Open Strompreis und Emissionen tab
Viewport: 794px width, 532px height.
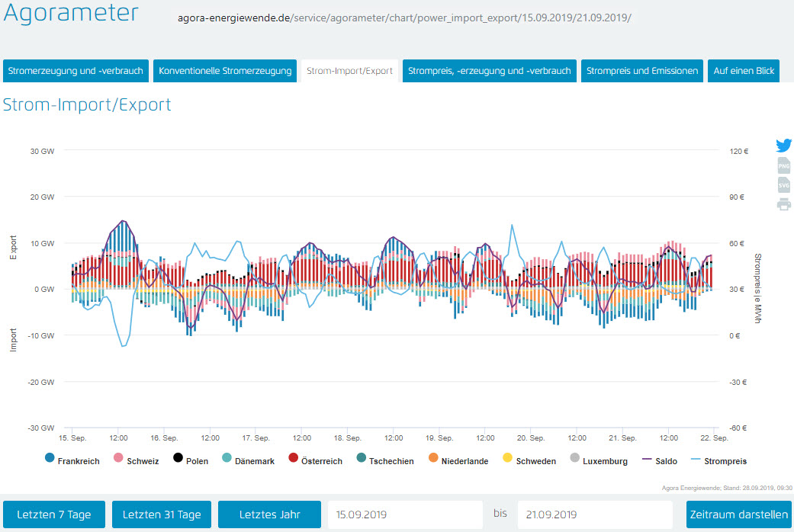641,71
